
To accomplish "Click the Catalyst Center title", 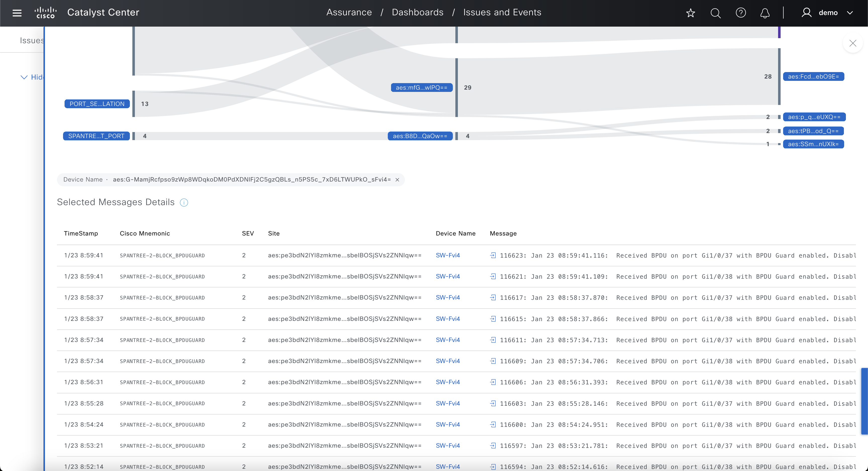I will pyautogui.click(x=103, y=13).
